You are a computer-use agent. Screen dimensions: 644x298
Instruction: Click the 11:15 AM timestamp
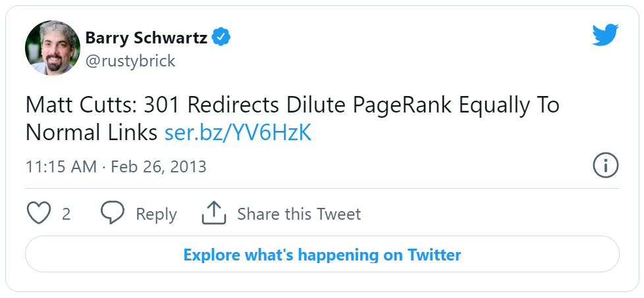coord(61,167)
